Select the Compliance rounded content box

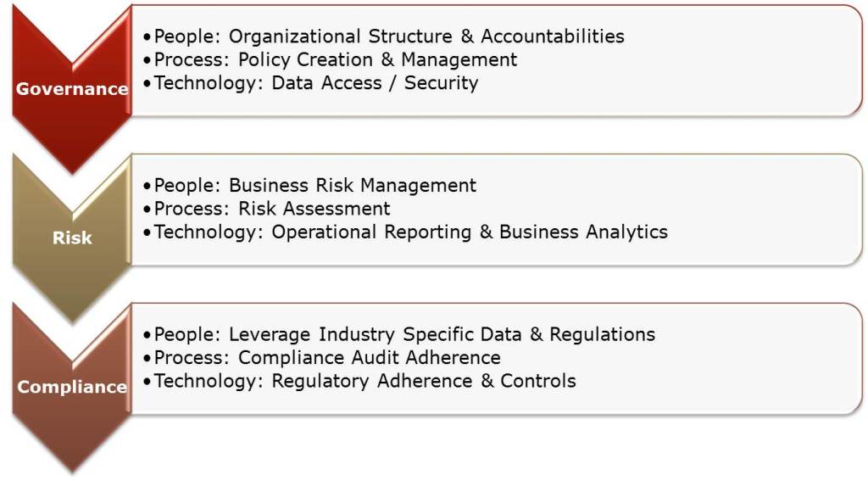(497, 359)
